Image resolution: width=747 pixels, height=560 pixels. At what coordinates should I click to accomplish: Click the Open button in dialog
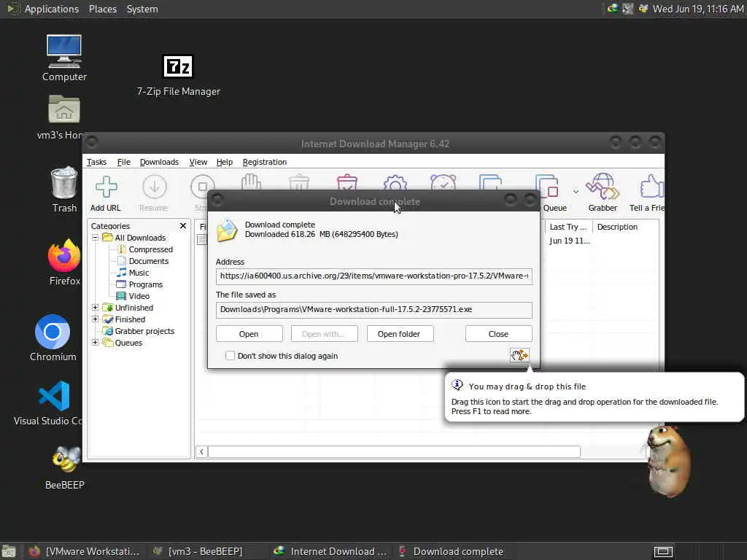[249, 334]
